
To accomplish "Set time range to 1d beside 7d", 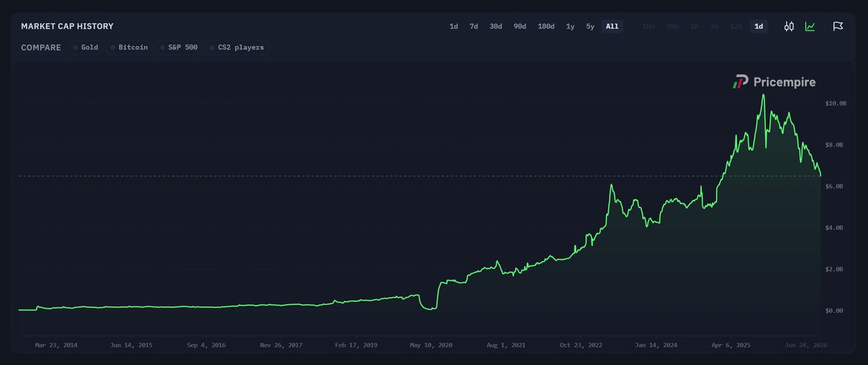I will 454,27.
